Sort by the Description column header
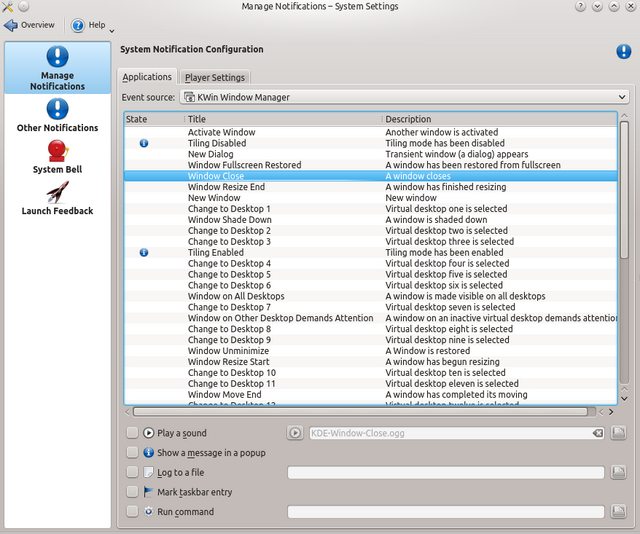Image resolution: width=640 pixels, height=534 pixels. tap(500, 119)
